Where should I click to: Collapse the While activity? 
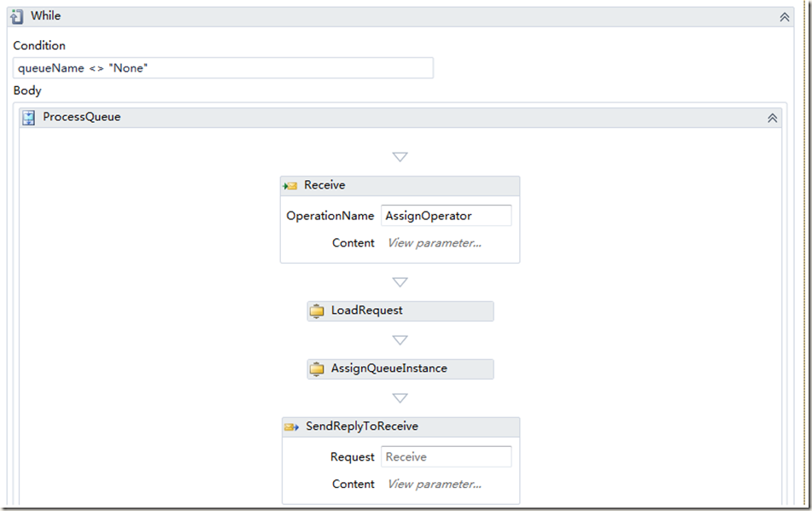click(x=785, y=17)
